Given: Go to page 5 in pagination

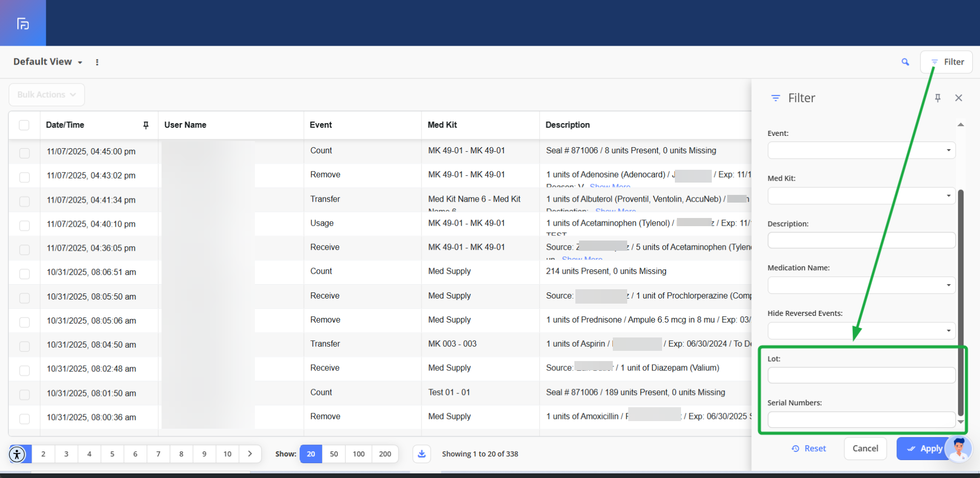Looking at the screenshot, I should [112, 454].
